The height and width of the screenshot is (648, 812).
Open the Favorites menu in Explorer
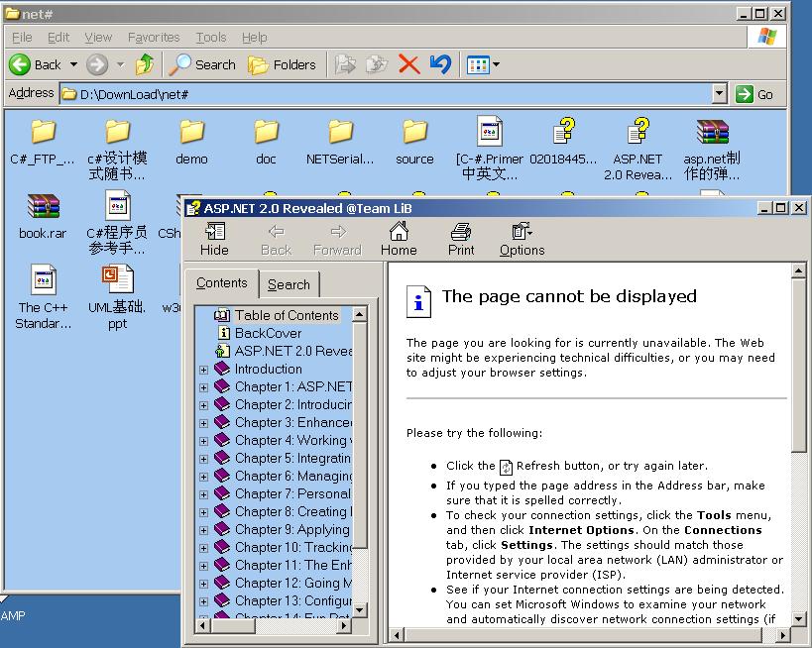click(x=154, y=38)
